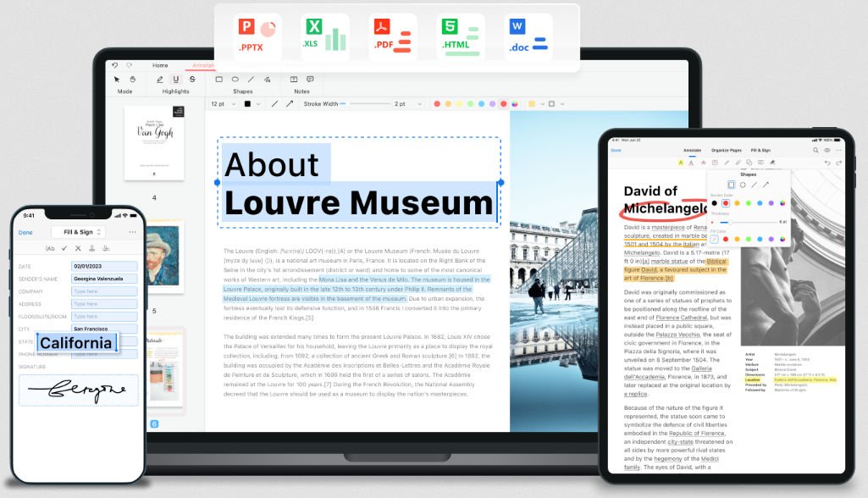Pick the rectangle in tablet Shapes popup

click(x=732, y=185)
